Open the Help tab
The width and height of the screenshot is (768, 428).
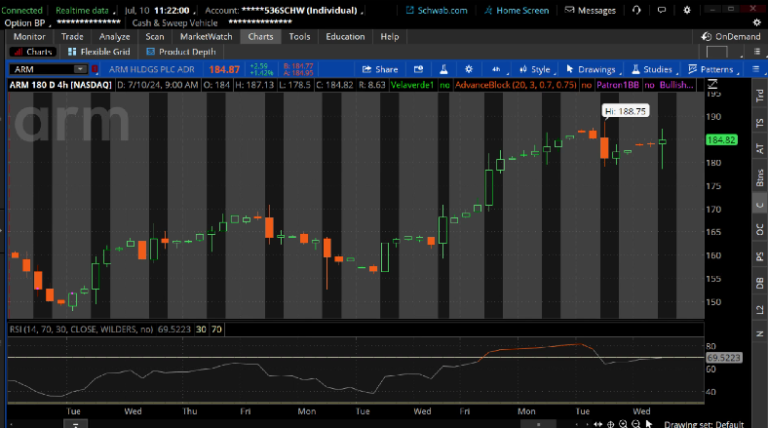point(390,37)
